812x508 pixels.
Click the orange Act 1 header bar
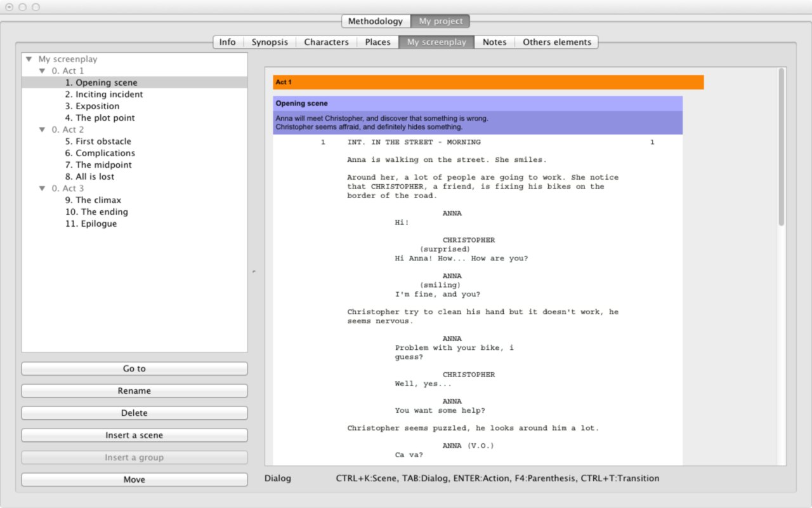488,82
